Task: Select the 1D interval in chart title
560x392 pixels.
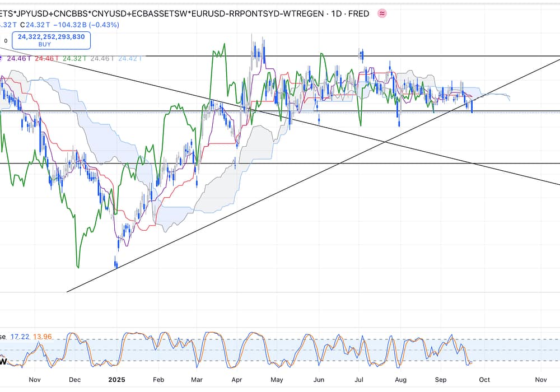Action: coord(334,13)
